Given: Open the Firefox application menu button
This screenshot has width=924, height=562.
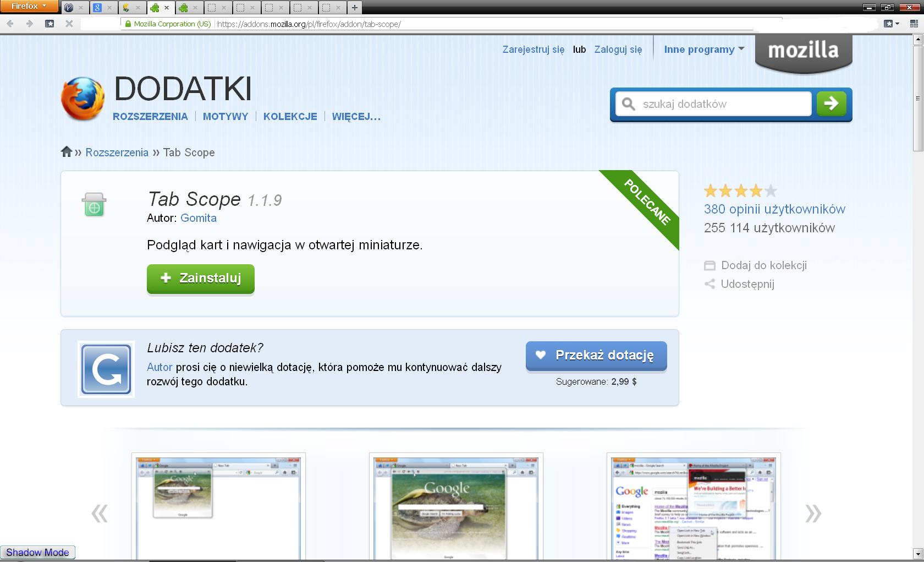Looking at the screenshot, I should [29, 6].
